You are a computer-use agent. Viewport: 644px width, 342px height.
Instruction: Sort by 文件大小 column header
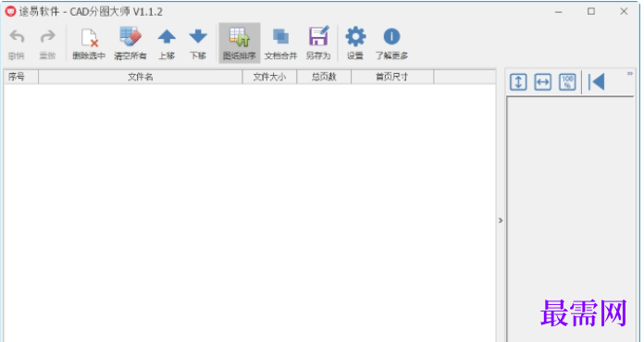pyautogui.click(x=269, y=77)
